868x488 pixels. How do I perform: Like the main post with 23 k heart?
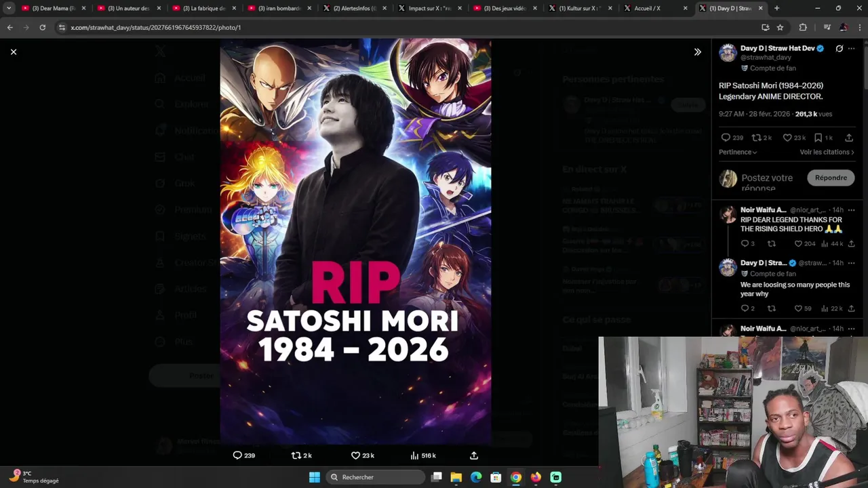[794, 138]
